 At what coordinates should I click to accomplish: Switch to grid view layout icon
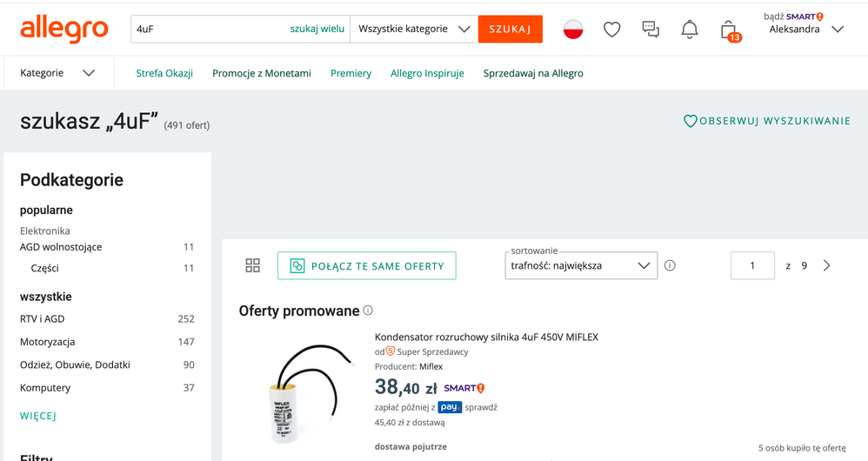pyautogui.click(x=253, y=265)
